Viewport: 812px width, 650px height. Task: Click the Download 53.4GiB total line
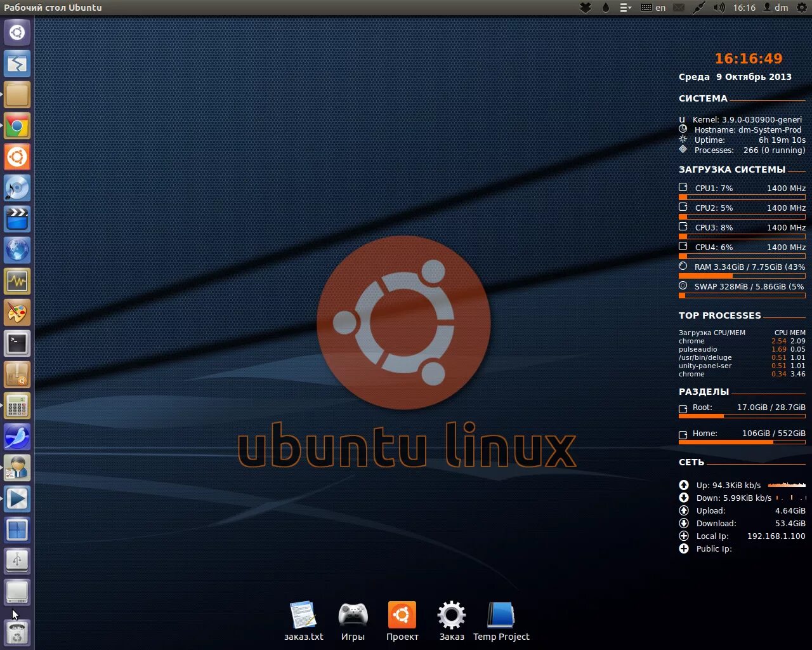(742, 523)
